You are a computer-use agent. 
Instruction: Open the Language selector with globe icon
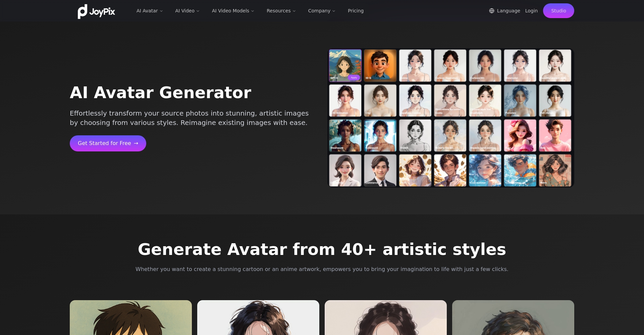[504, 11]
